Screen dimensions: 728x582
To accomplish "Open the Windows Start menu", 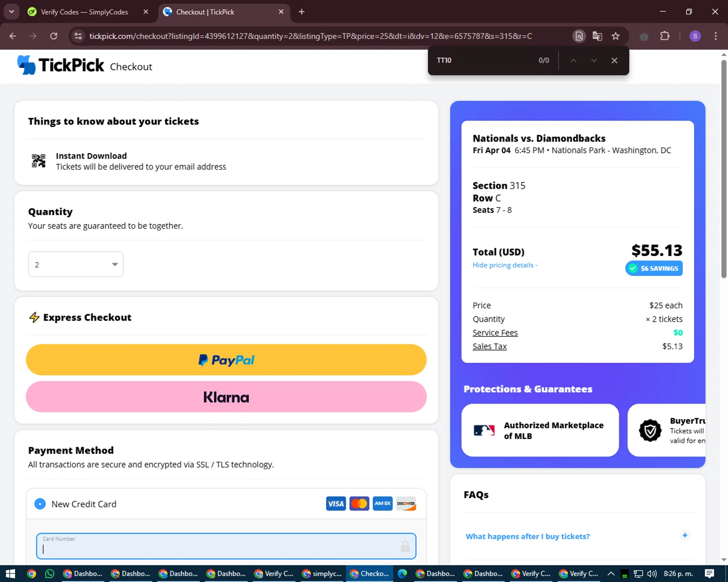I will [x=10, y=574].
